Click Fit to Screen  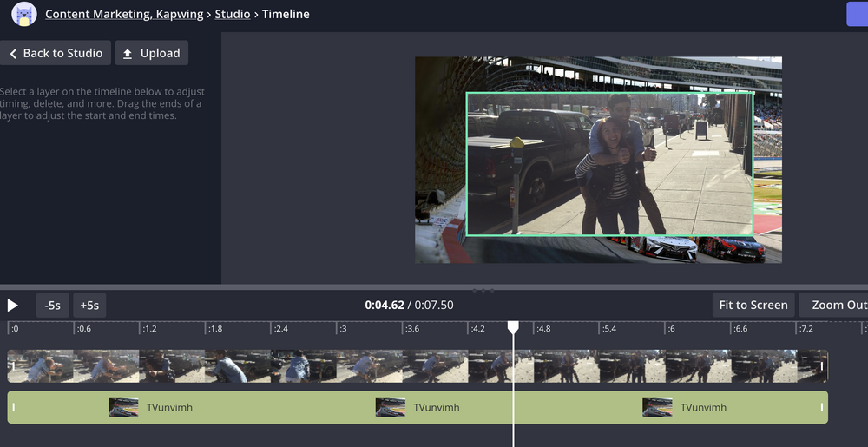753,305
